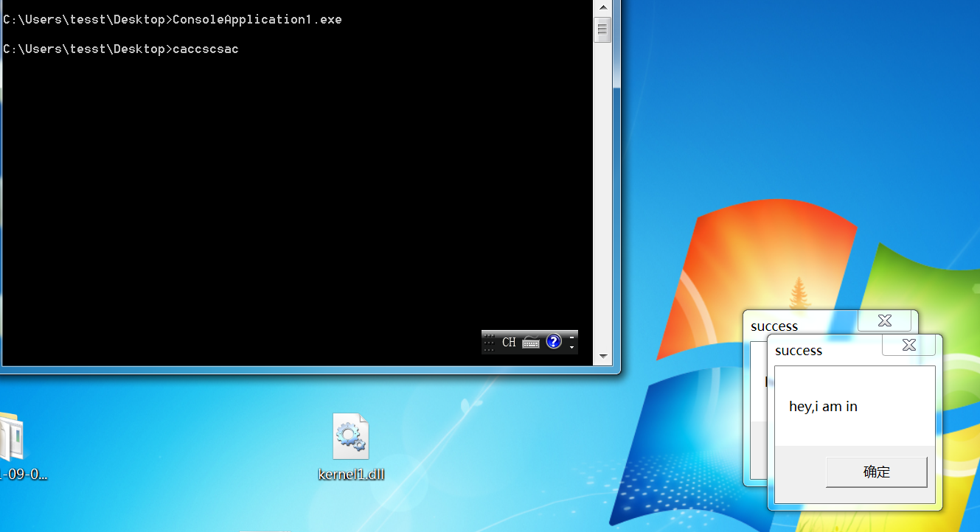This screenshot has height=532, width=980.
Task: Click the rear dialog's success title
Action: coord(774,326)
